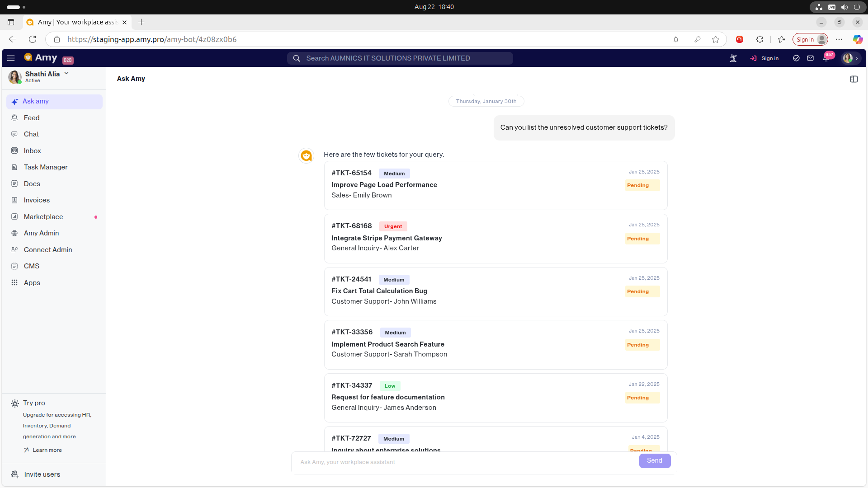This screenshot has width=868, height=488.
Task: Select Ask amy in sidebar
Action: [x=36, y=101]
